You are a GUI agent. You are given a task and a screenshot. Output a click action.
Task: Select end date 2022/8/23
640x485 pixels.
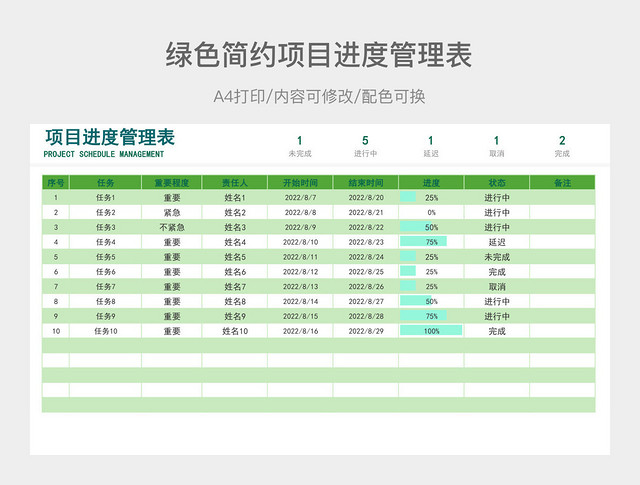(366, 242)
